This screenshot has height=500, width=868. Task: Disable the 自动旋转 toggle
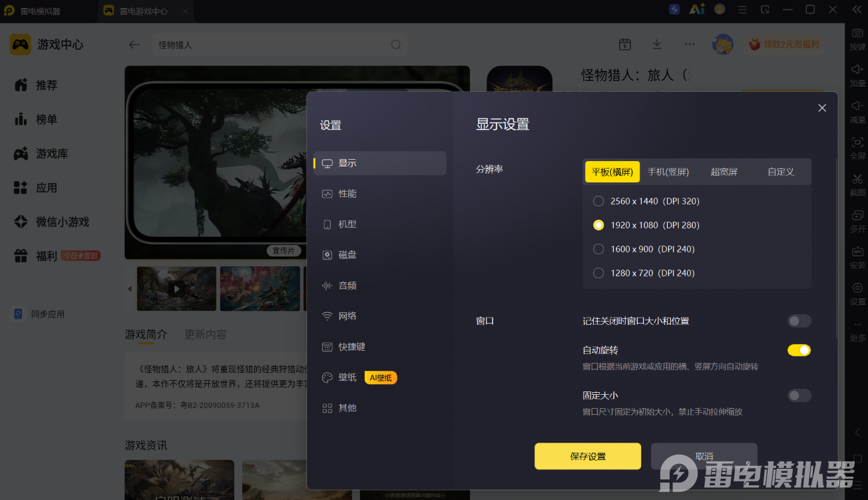799,350
